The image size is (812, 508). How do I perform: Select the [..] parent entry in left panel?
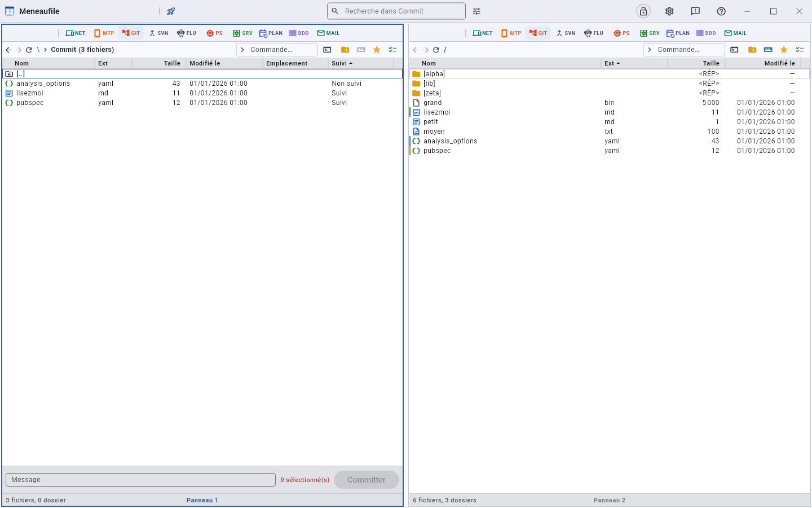coord(202,74)
